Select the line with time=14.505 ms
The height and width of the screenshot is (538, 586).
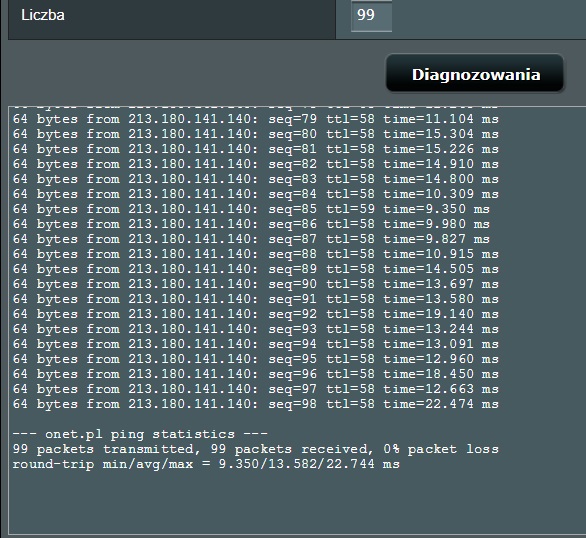coord(256,269)
